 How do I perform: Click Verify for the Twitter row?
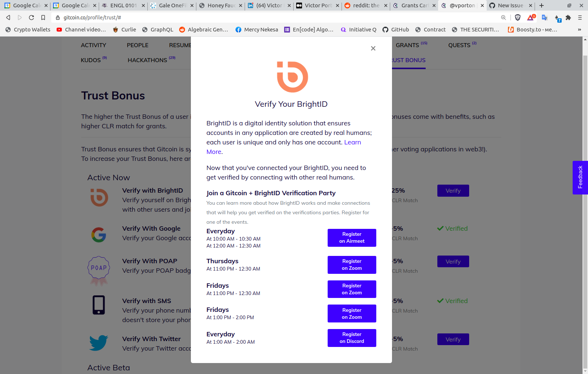(453, 339)
